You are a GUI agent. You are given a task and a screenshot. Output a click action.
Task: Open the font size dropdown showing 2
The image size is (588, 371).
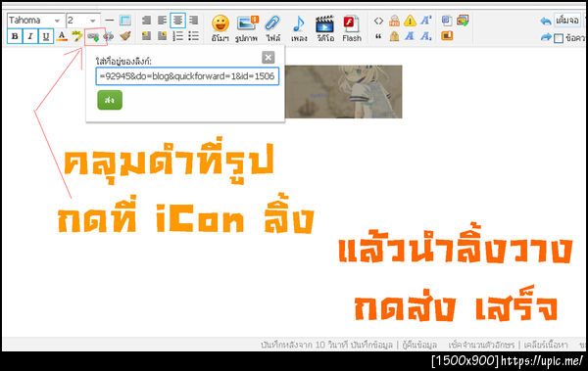(x=83, y=21)
